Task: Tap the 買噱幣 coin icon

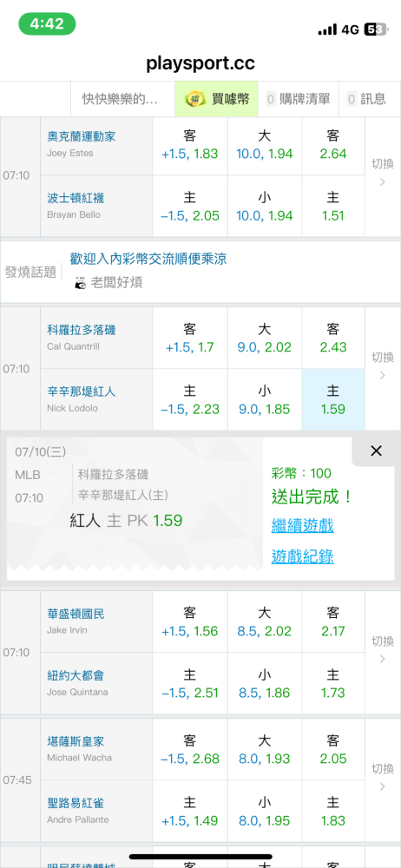Action: coord(195,99)
